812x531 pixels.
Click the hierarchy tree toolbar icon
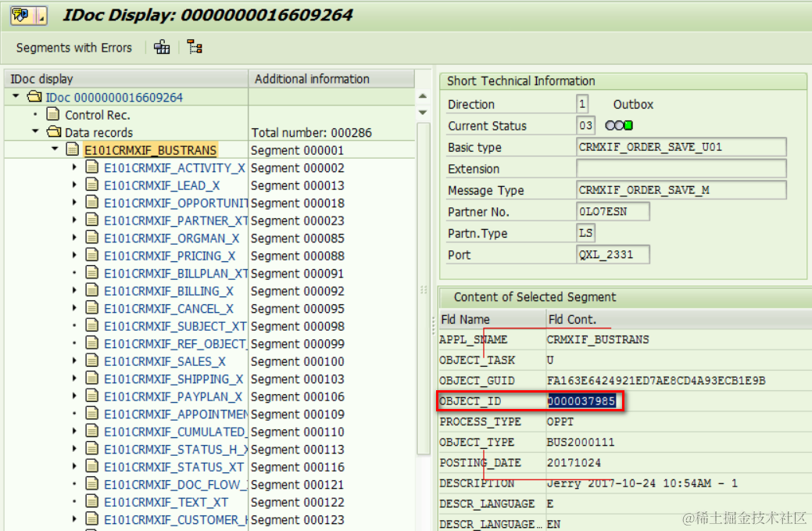coord(195,47)
